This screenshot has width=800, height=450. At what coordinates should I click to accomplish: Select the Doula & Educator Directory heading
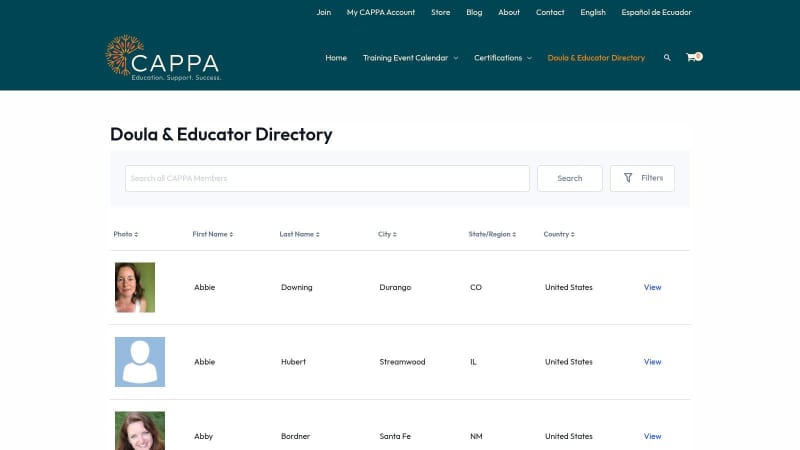coord(221,134)
